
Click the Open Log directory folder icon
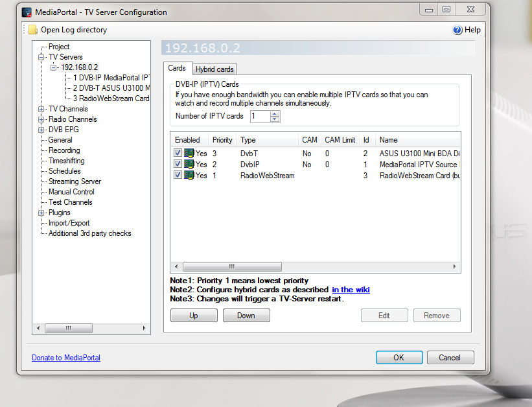click(33, 30)
